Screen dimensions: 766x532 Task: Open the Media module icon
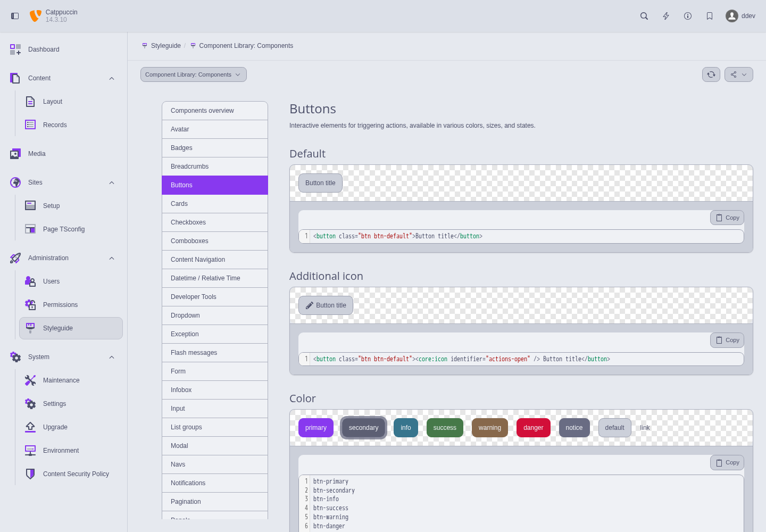pyautogui.click(x=15, y=154)
